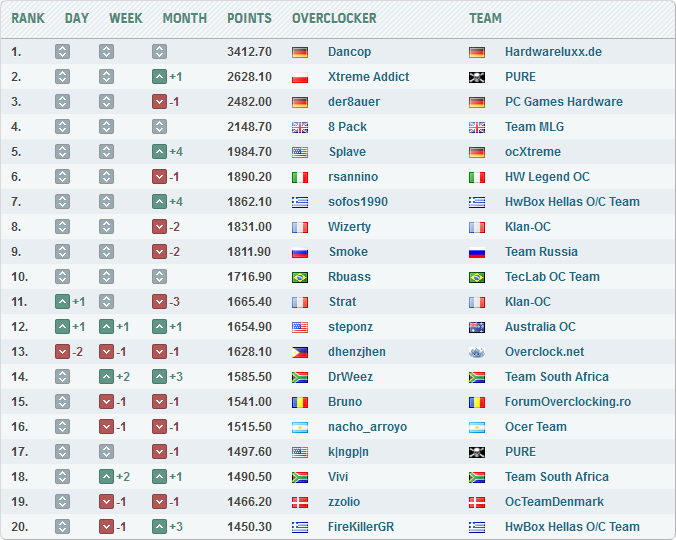Open ocXtreme team link

coord(533,152)
